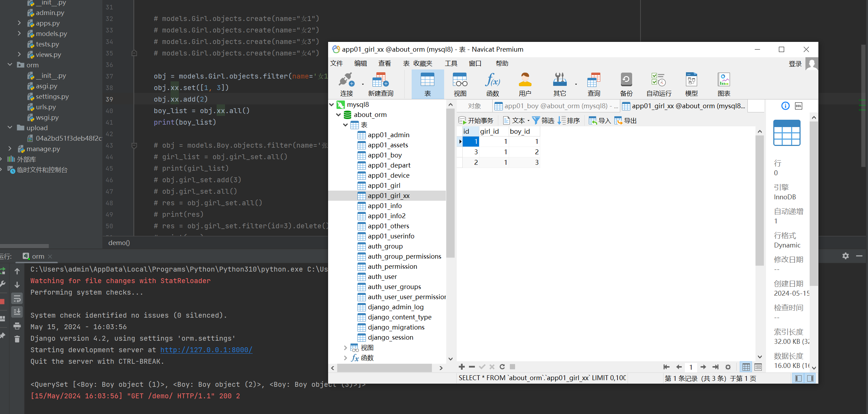
Task: Open the Query toolbar icon
Action: [594, 84]
